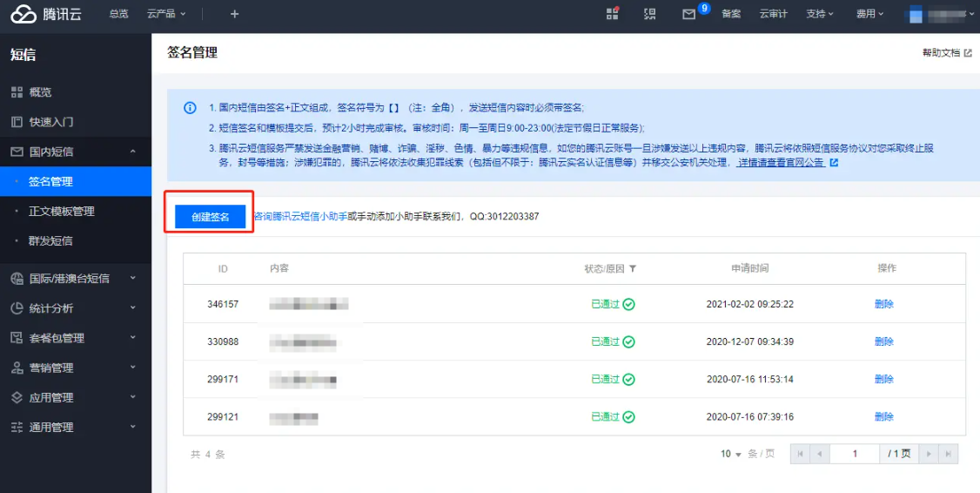980x493 pixels.
Task: Click the 共 4 条 total count text
Action: click(x=207, y=455)
